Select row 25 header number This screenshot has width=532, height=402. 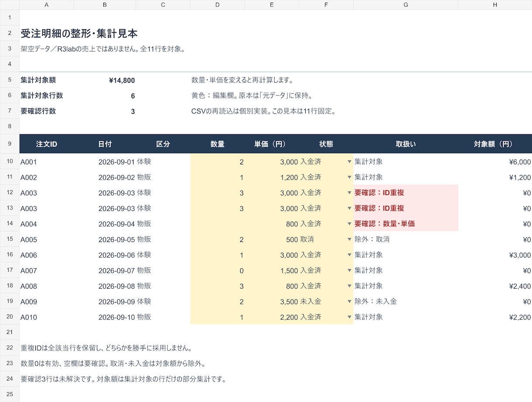click(10, 395)
